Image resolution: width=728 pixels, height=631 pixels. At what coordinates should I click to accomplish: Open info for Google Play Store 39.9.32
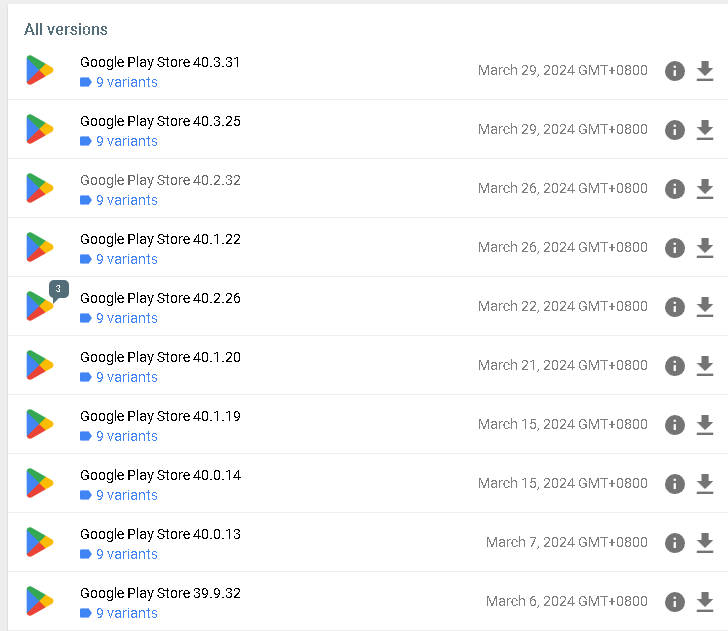[x=675, y=602]
